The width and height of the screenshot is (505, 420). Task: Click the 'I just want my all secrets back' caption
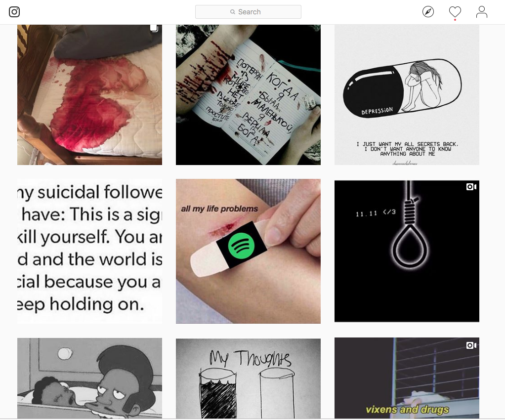click(x=407, y=149)
